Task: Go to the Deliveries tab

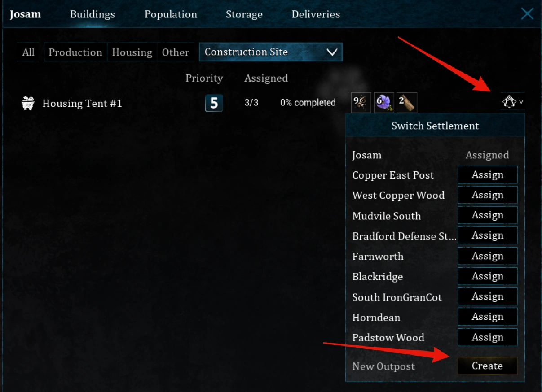Action: (x=316, y=14)
